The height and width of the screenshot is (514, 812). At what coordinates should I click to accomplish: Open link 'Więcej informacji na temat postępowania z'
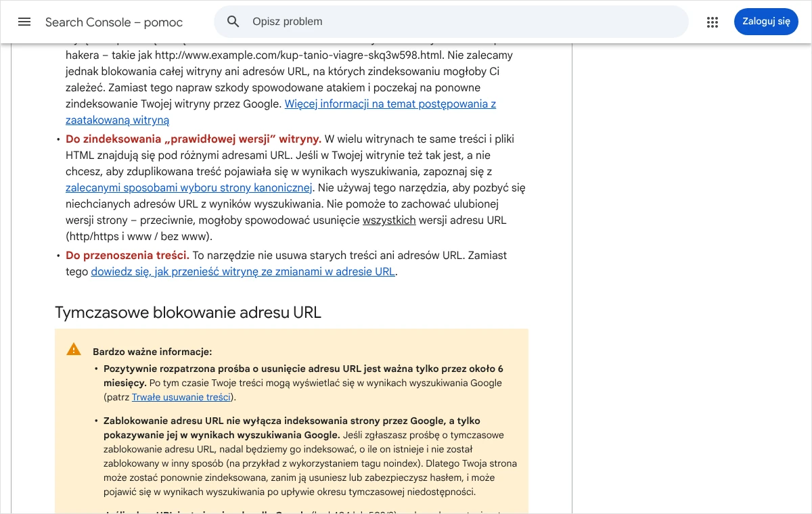(390, 104)
